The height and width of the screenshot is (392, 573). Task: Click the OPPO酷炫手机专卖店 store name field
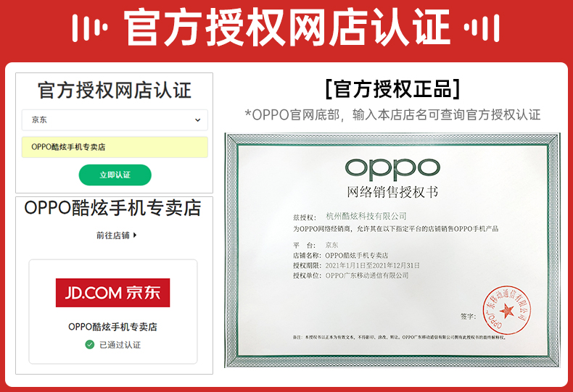(115, 147)
